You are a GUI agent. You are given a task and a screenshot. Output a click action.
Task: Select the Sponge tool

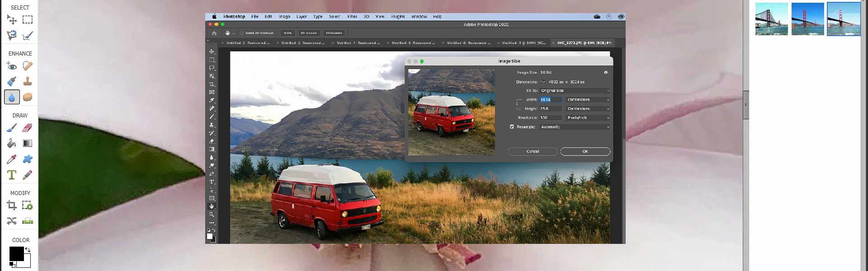click(28, 97)
